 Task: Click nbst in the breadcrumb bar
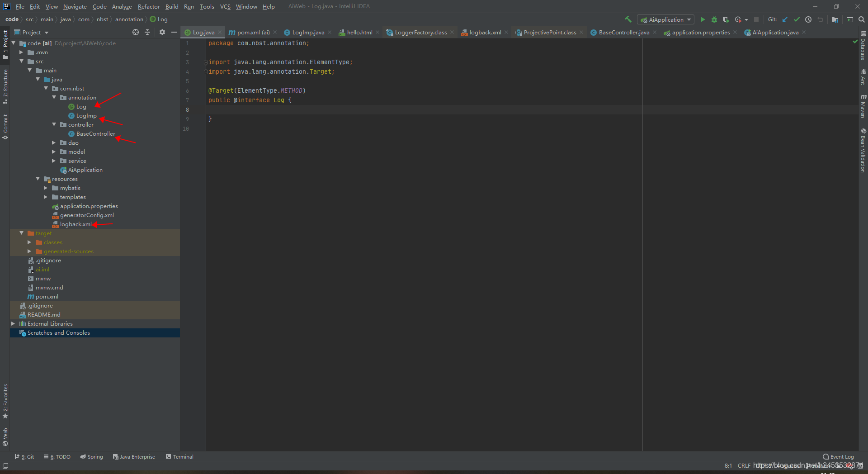[x=103, y=19]
